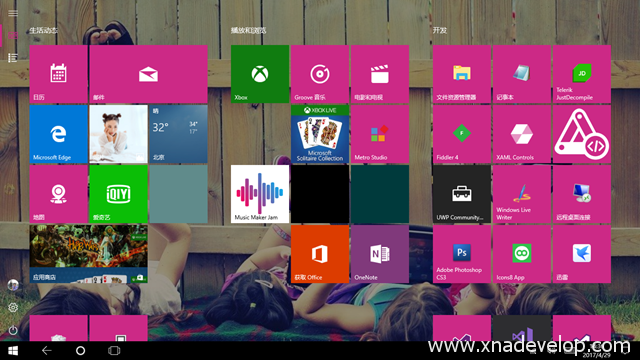Open Remote Desktop Connection (远程桌面连接) tile
Viewport: 640px width, 360px height.
(582, 194)
